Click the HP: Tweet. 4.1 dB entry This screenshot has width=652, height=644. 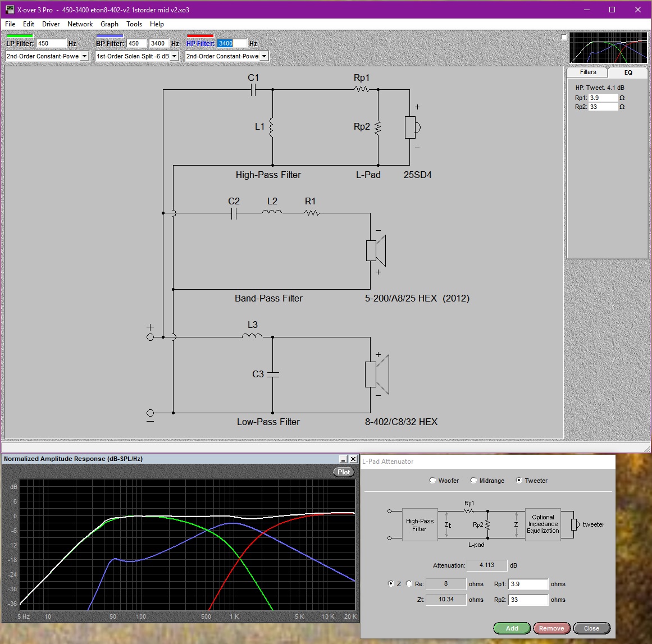point(600,88)
